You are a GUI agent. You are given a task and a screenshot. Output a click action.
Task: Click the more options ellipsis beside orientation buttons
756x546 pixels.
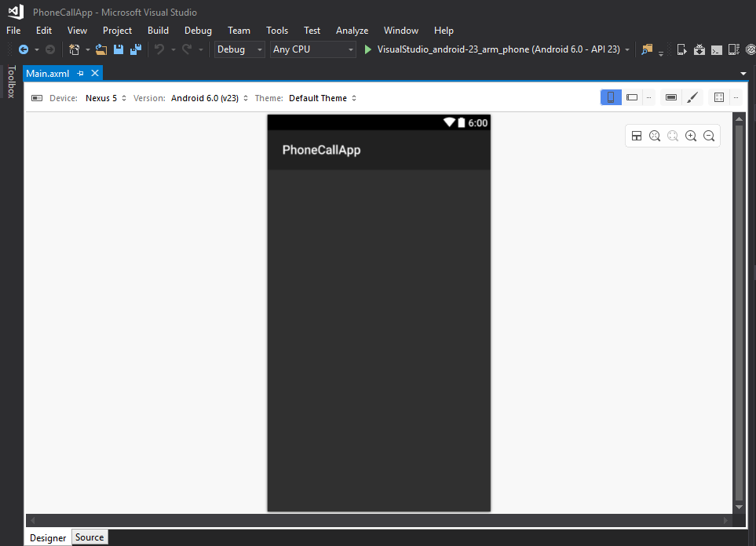(649, 98)
